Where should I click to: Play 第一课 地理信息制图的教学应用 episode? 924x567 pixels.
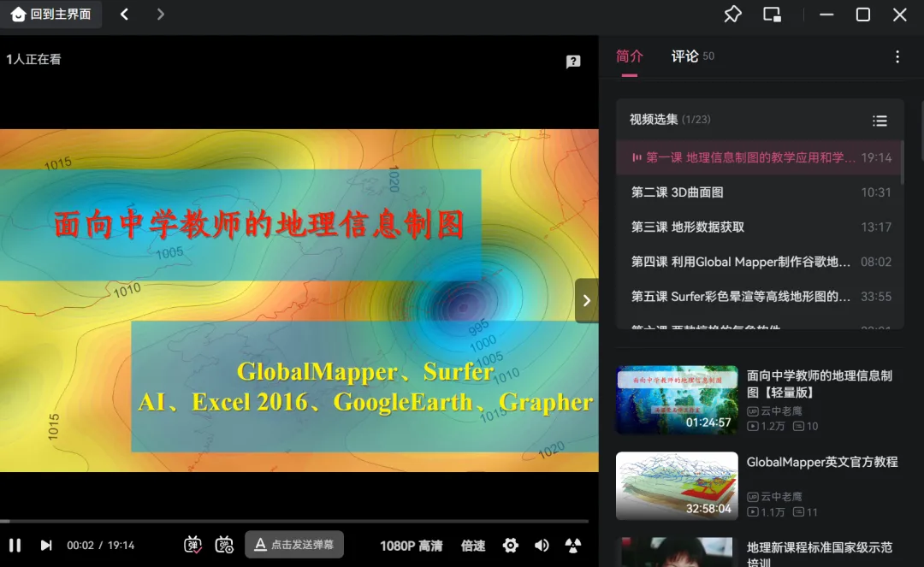759,157
